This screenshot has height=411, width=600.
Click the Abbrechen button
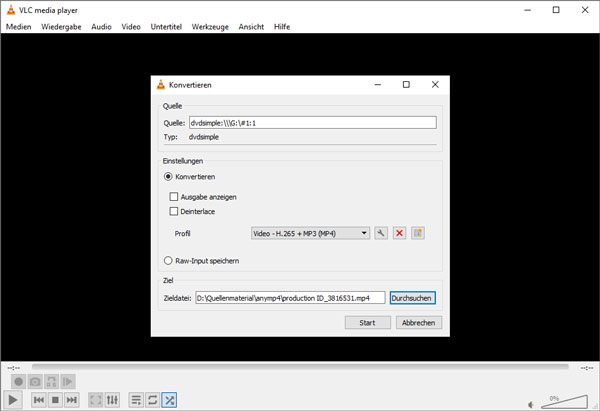point(419,323)
